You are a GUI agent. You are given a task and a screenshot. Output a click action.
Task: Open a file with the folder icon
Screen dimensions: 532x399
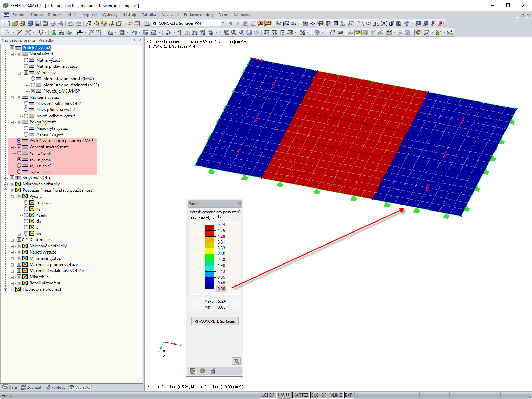(x=15, y=23)
